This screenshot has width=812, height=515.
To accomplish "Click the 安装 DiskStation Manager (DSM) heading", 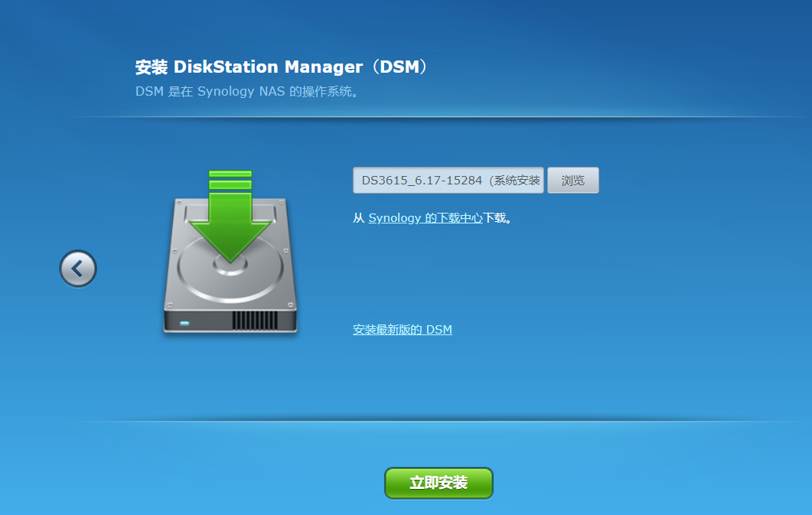I will pyautogui.click(x=282, y=67).
